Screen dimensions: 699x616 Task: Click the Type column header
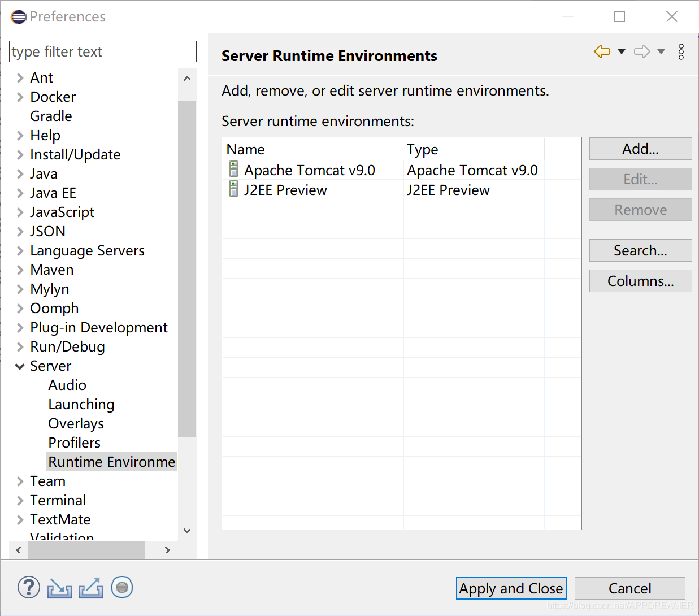pyautogui.click(x=474, y=149)
